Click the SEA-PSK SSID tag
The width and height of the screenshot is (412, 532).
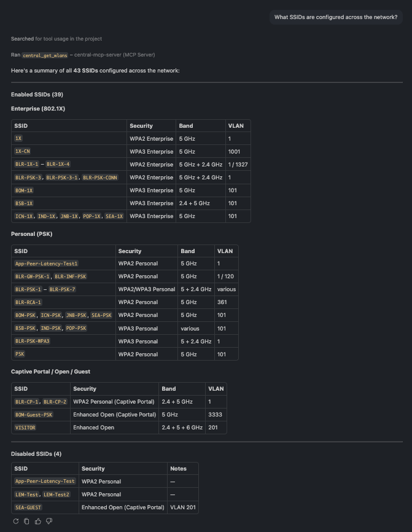pyautogui.click(x=101, y=315)
